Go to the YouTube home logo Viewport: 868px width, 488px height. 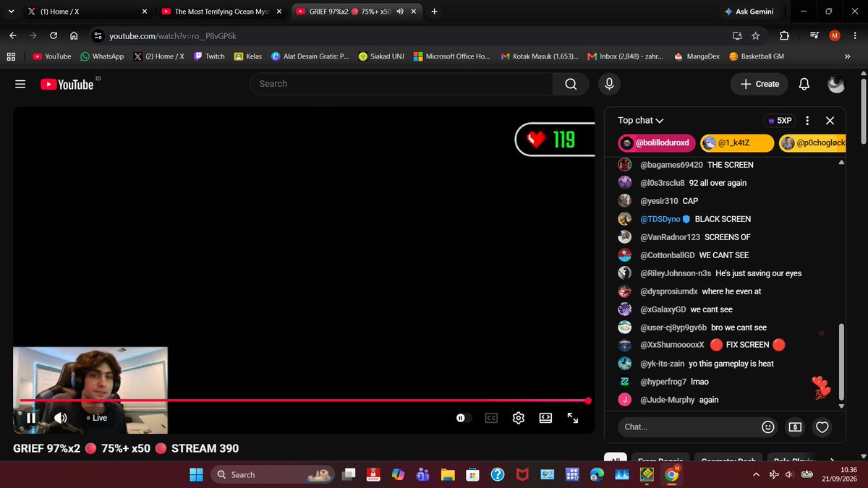tap(67, 84)
